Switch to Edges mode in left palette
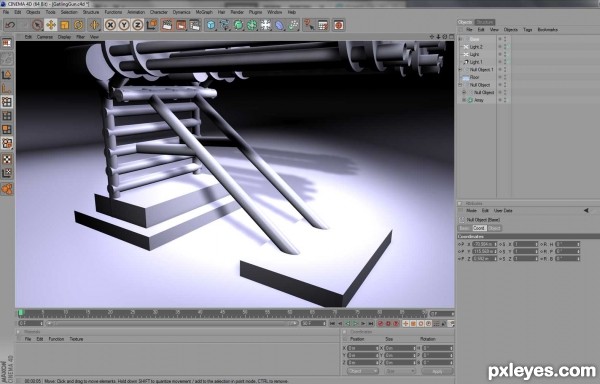Image resolution: width=600 pixels, height=384 pixels. (7, 116)
